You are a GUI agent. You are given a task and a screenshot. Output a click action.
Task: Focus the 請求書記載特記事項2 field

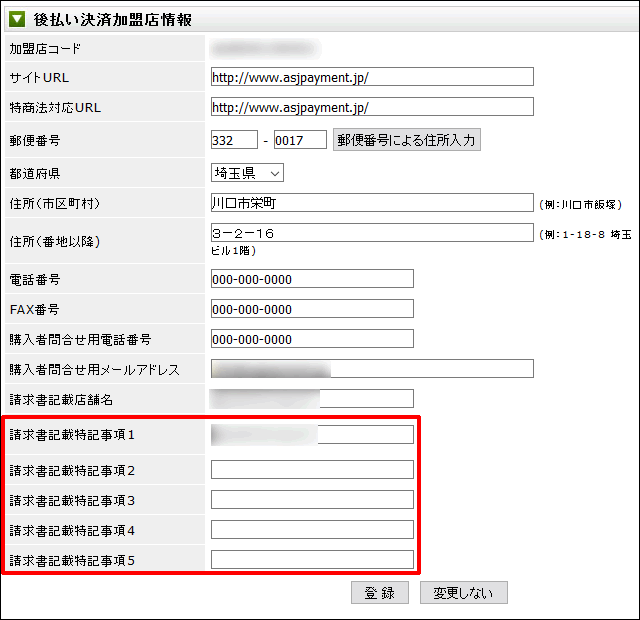tap(312, 470)
